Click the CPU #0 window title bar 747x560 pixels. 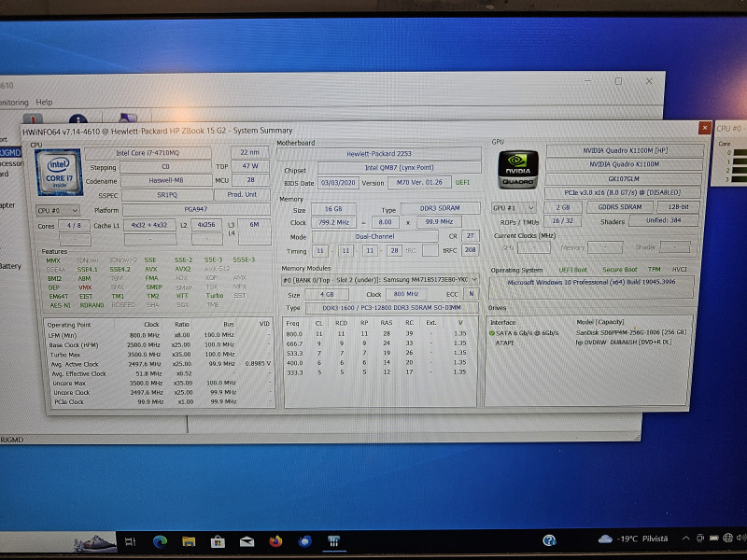[729, 129]
